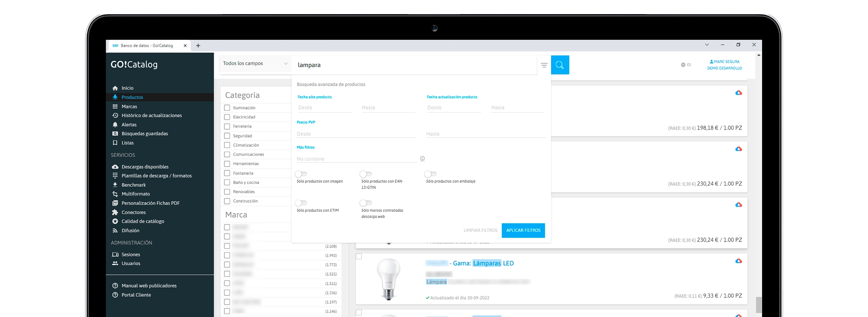
Task: Check the Renovables category
Action: 227,192
